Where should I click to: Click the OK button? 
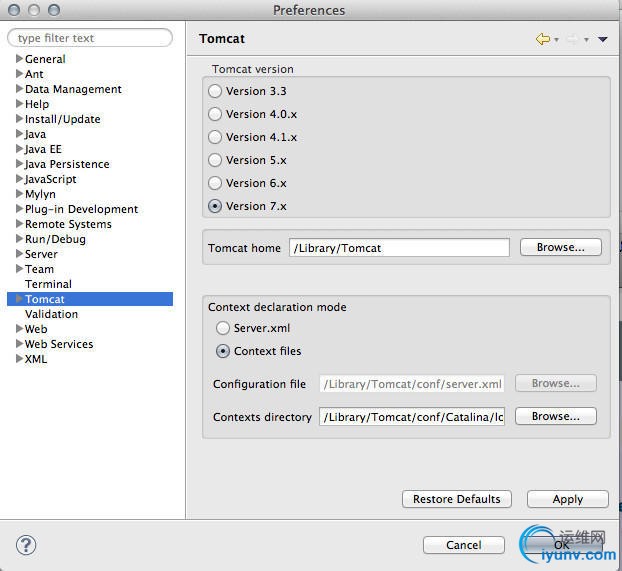(x=562, y=545)
